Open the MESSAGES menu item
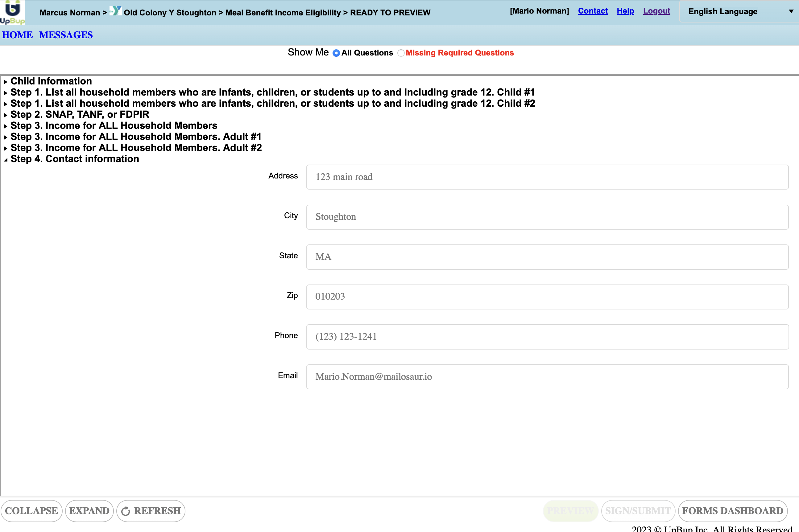799x532 pixels. click(x=66, y=35)
